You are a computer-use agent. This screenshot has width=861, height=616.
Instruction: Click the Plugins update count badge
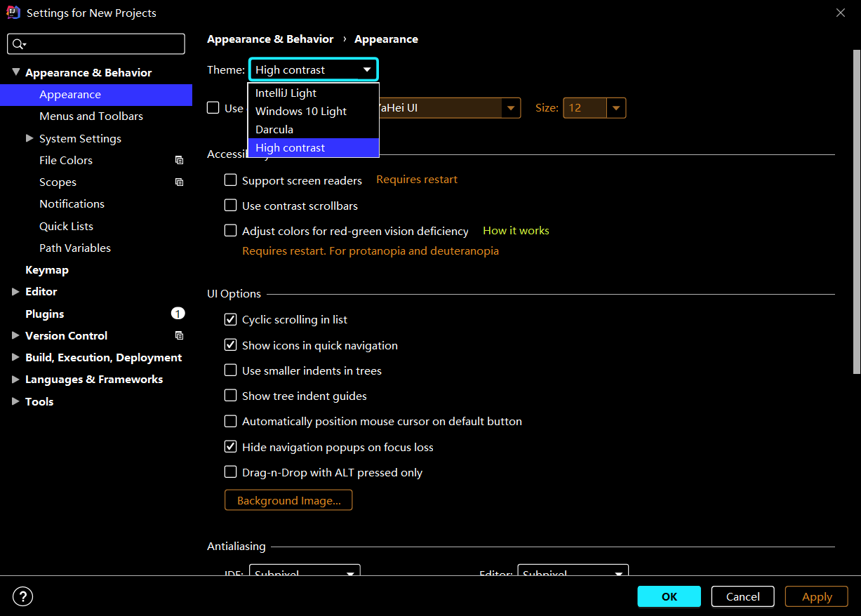(x=178, y=313)
